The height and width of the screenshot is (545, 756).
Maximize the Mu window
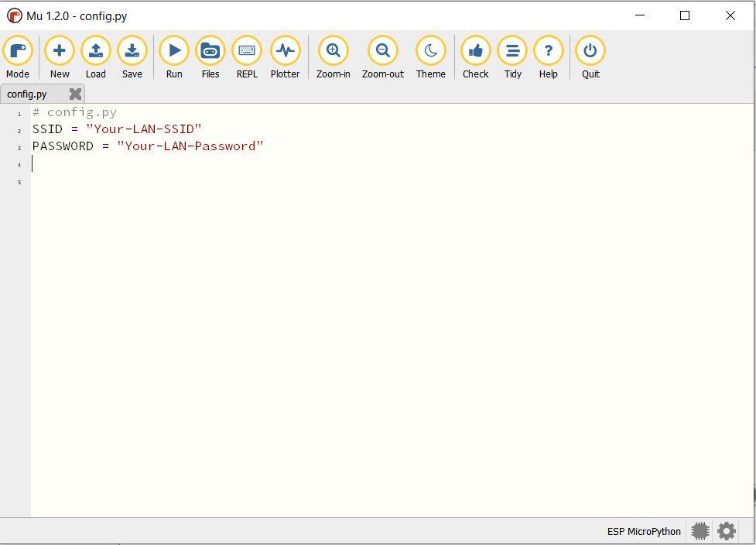[x=685, y=15]
